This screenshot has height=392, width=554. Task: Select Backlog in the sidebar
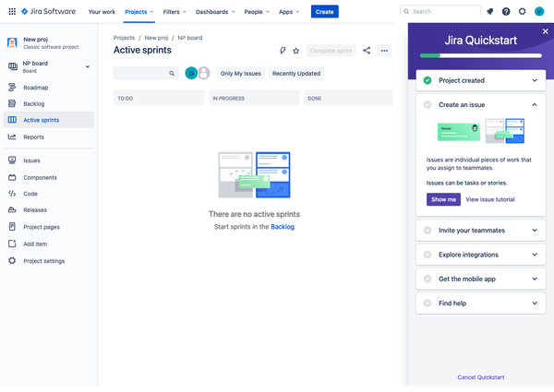49,103
